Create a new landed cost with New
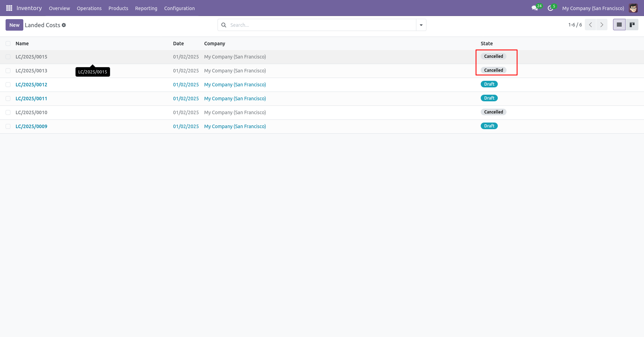The image size is (644, 337). pyautogui.click(x=14, y=25)
